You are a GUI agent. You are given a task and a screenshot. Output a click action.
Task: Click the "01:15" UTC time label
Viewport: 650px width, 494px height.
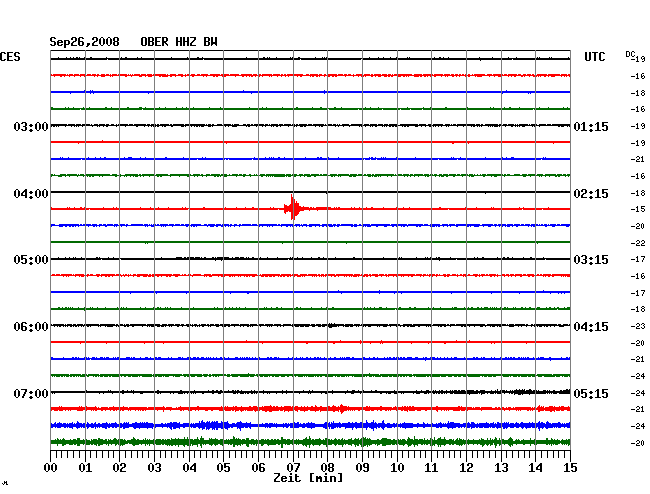[591, 126]
